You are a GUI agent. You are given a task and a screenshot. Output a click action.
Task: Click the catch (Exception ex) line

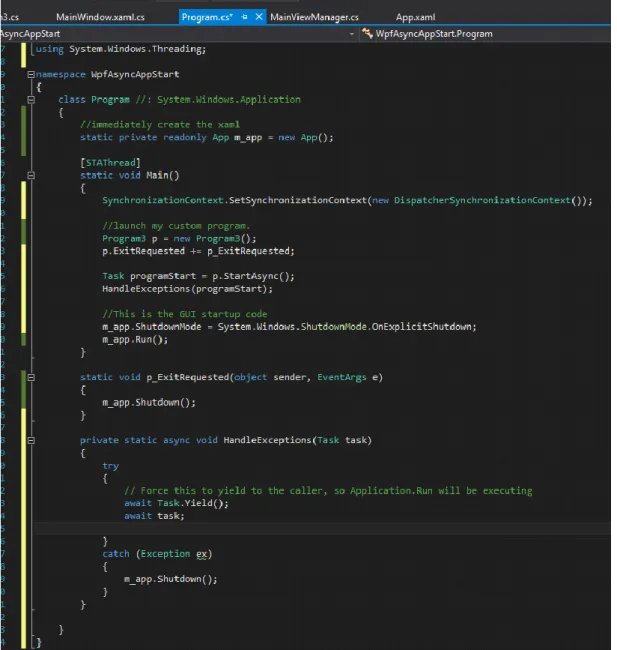click(x=157, y=554)
